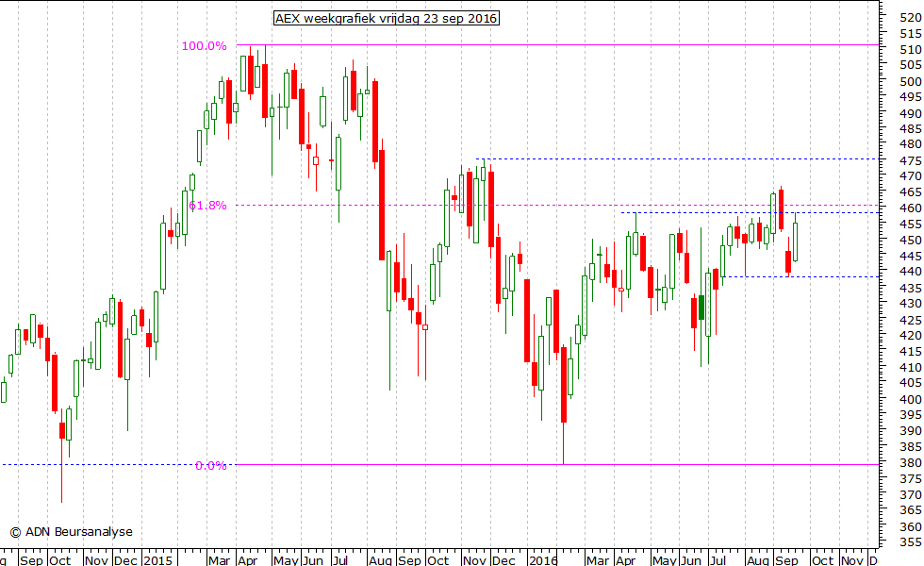This screenshot has height=566, width=924.
Task: Click the 475 value on the price axis
Action: [x=911, y=161]
